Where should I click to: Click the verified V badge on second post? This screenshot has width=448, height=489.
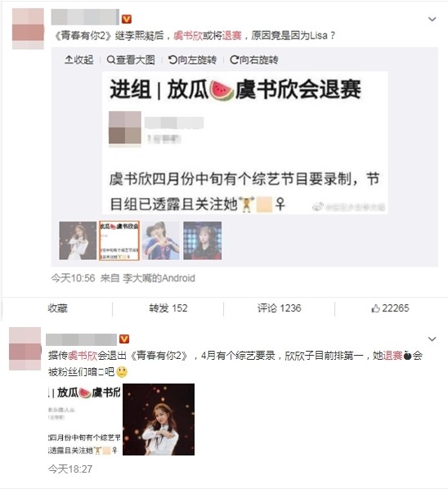[124, 339]
